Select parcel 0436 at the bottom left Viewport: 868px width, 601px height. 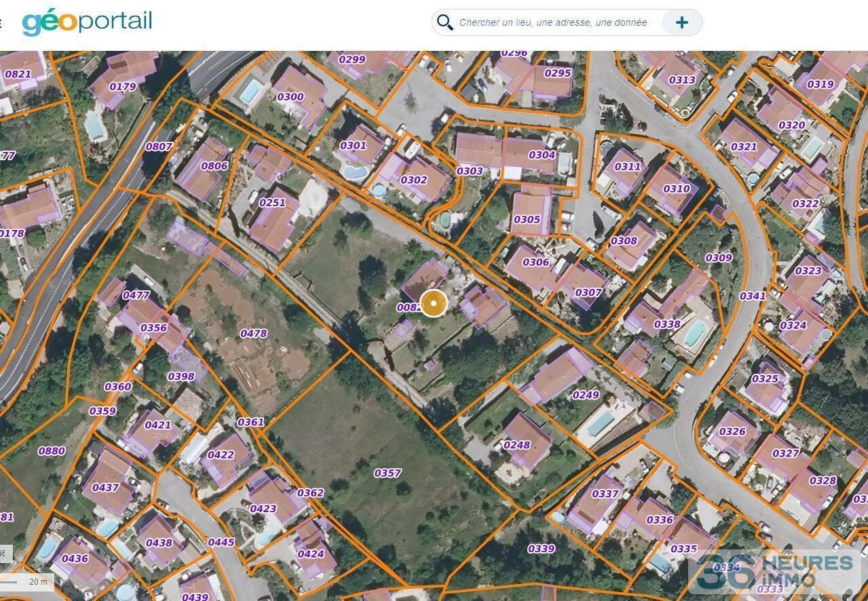[x=75, y=559]
